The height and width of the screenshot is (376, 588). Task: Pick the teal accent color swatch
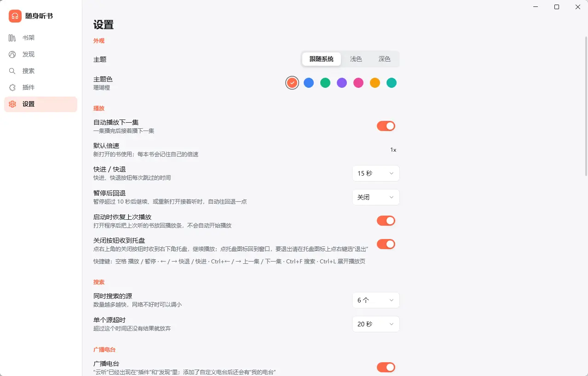click(392, 83)
